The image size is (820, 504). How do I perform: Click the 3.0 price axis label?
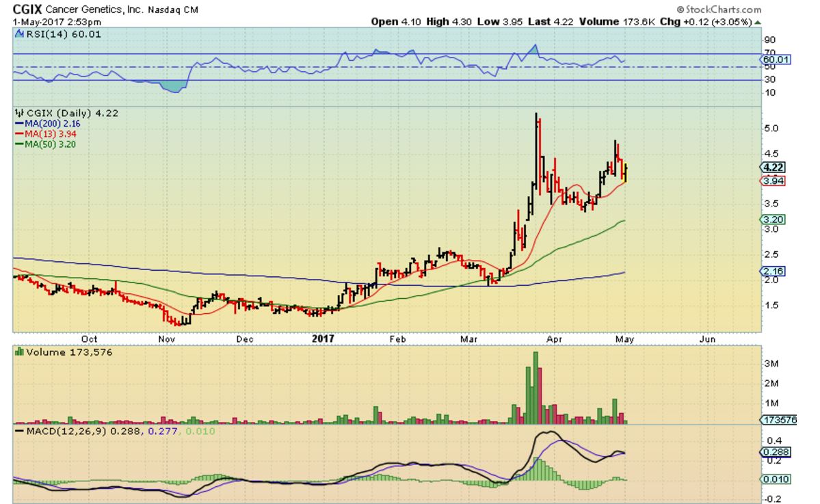pos(771,229)
